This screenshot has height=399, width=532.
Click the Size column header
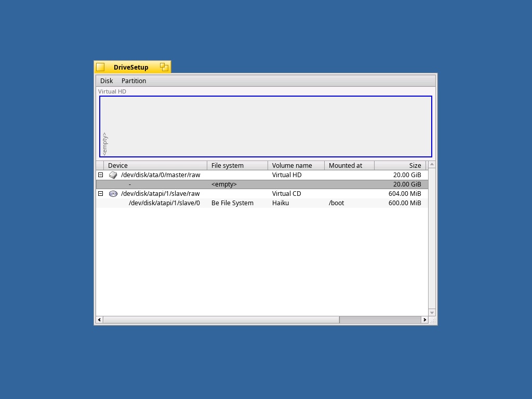coord(400,166)
